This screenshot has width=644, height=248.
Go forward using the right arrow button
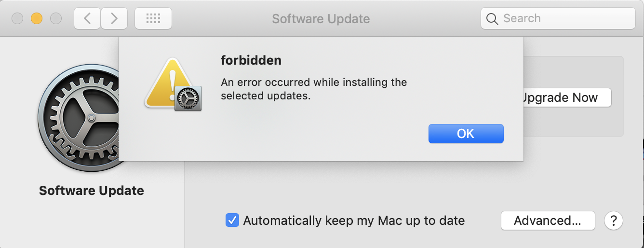[x=114, y=18]
